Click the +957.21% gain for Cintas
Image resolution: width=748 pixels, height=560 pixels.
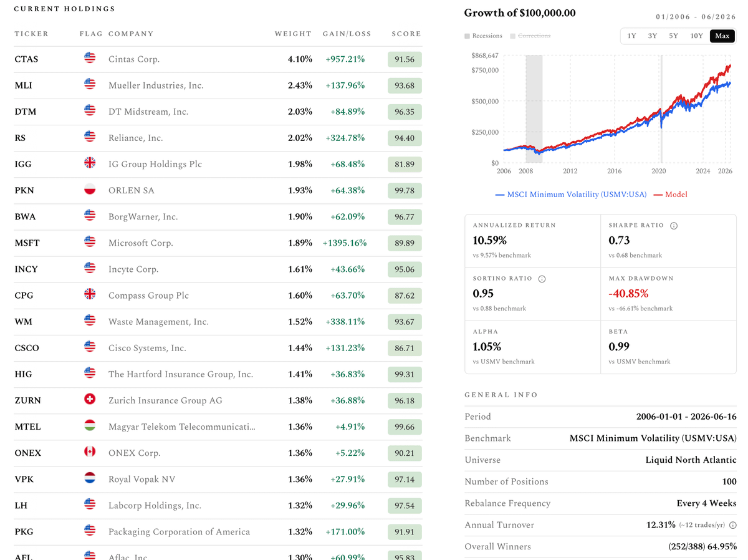pos(345,59)
